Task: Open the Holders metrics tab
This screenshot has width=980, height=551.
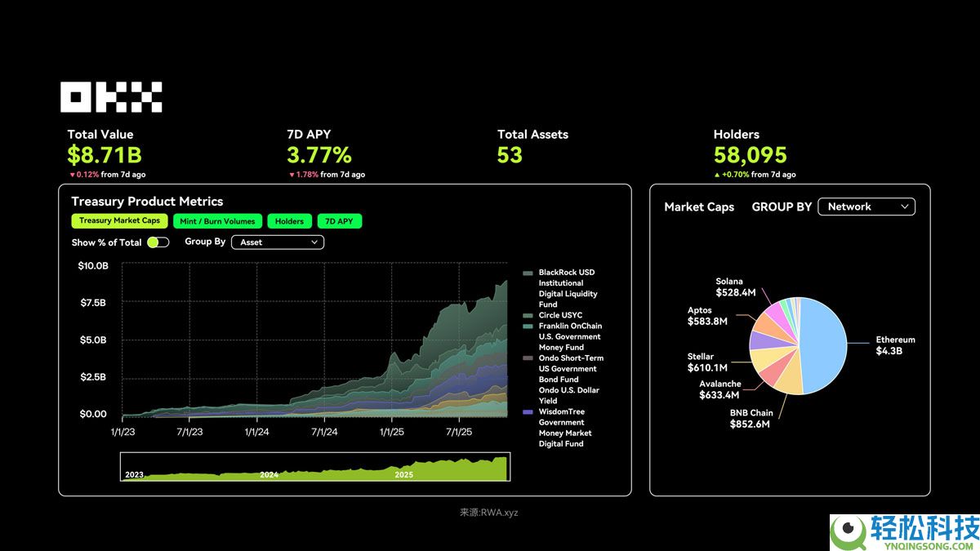Action: pos(289,221)
